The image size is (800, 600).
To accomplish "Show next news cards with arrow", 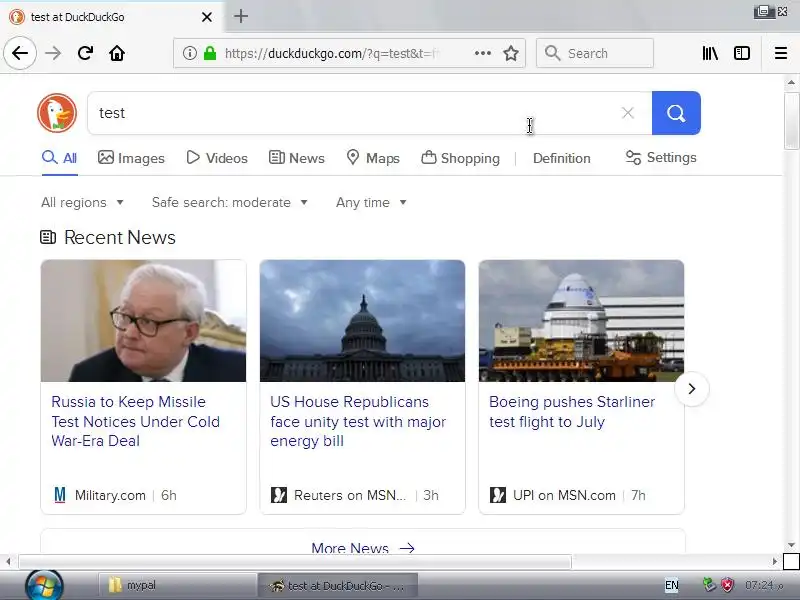I will 692,389.
